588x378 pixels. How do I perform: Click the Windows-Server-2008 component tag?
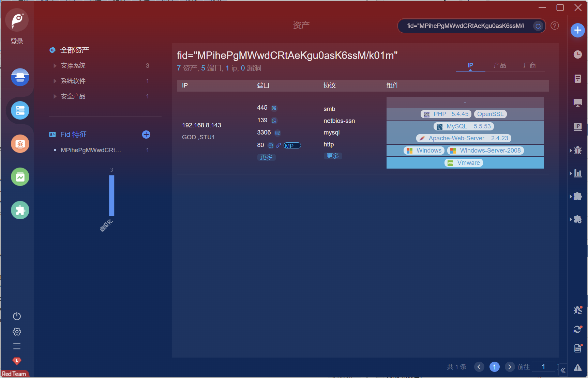(x=485, y=151)
